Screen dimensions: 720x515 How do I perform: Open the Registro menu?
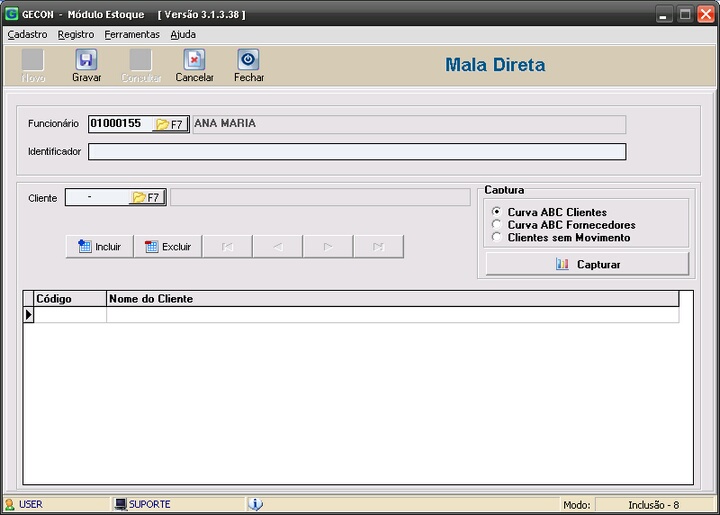pos(76,34)
